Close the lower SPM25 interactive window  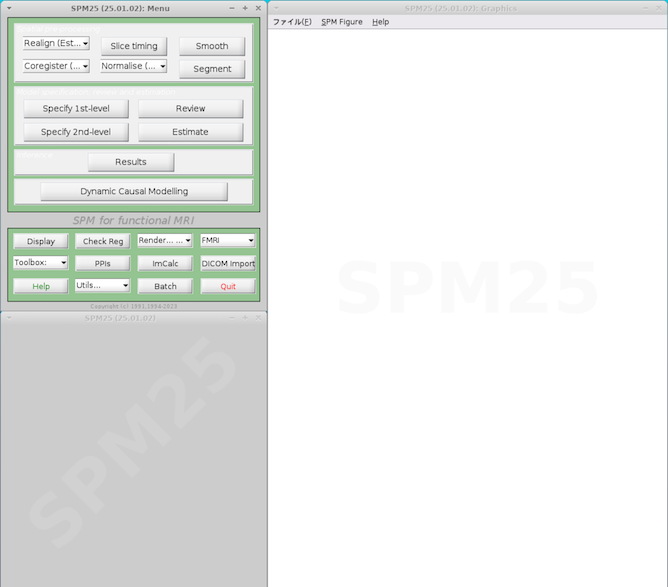point(258,318)
